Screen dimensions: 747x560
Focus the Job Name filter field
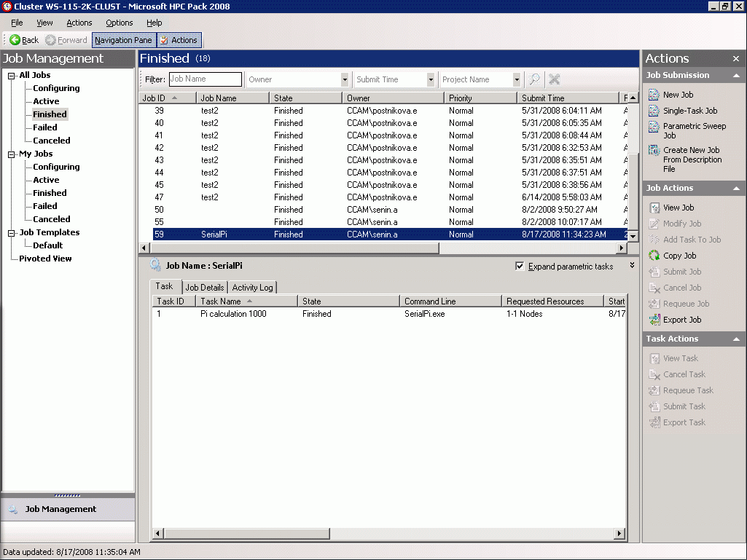[x=206, y=79]
